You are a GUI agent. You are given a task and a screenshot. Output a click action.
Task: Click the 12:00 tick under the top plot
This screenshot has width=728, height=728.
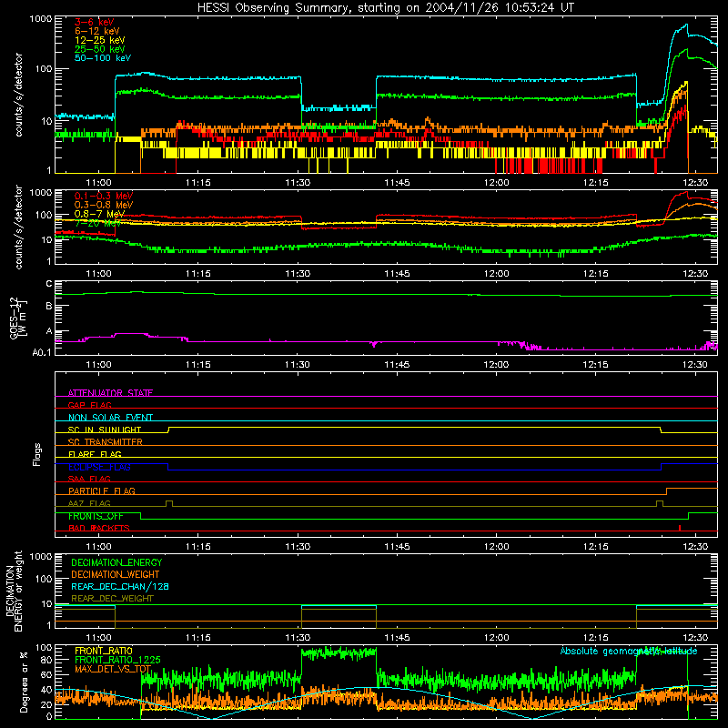coord(496,182)
